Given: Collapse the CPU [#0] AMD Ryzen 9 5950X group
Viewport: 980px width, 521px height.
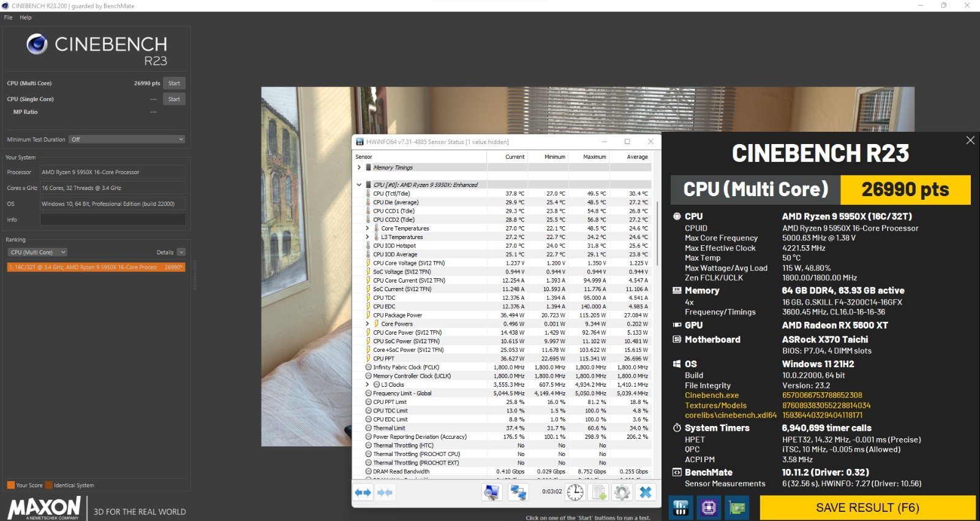Looking at the screenshot, I should tap(359, 184).
